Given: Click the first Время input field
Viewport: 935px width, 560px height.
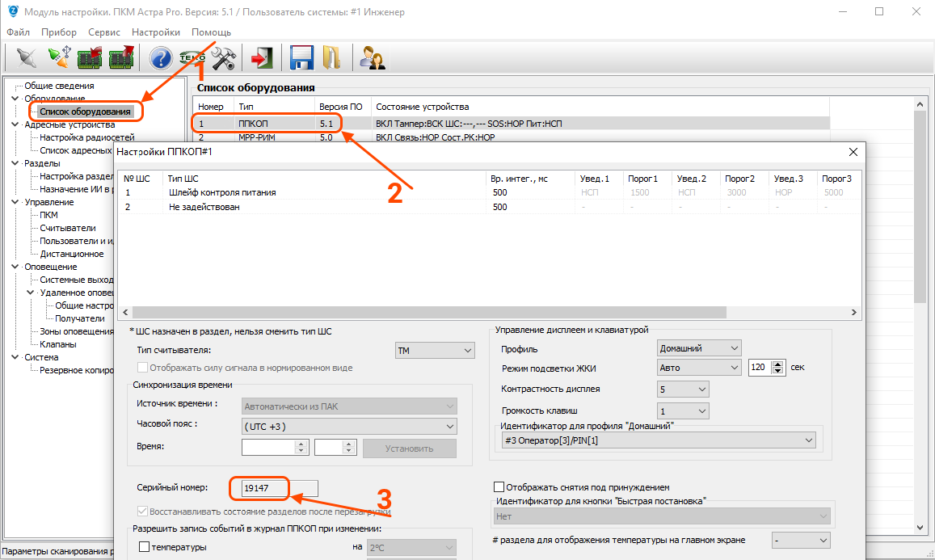Looking at the screenshot, I should pyautogui.click(x=269, y=447).
